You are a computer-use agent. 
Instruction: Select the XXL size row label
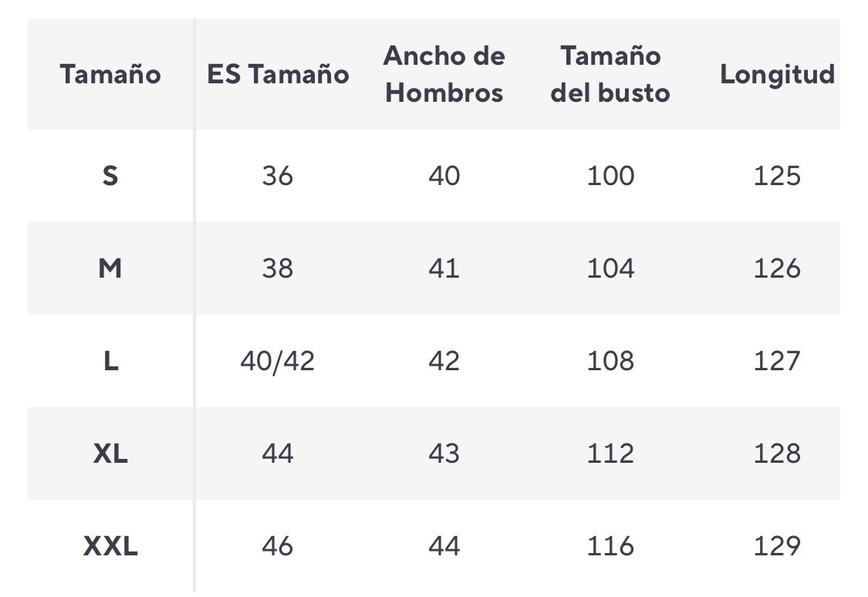[x=110, y=546]
